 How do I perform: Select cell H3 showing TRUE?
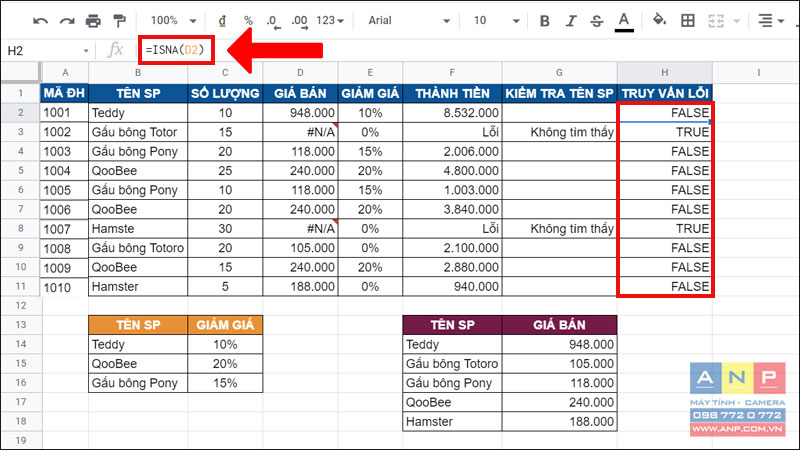pos(664,132)
